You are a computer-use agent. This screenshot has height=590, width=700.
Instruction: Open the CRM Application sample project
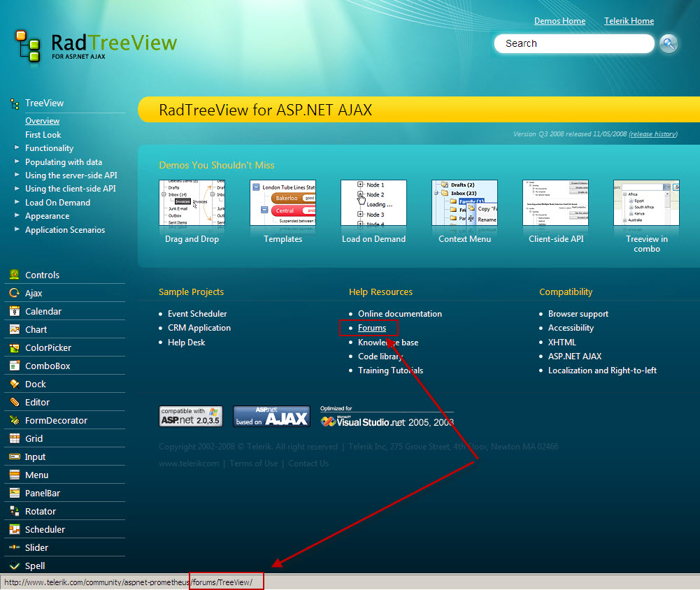click(199, 328)
